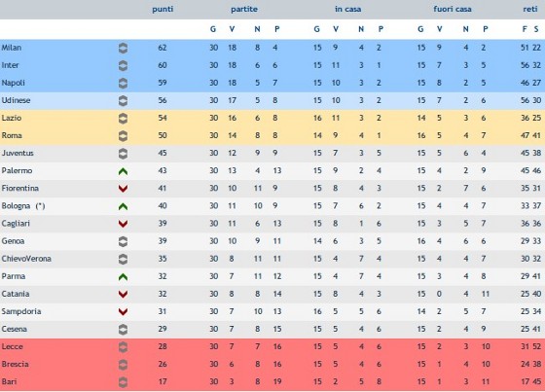The height and width of the screenshot is (392, 545).
Task: Click the unchanged position icon next to Juventus
Action: point(123,154)
